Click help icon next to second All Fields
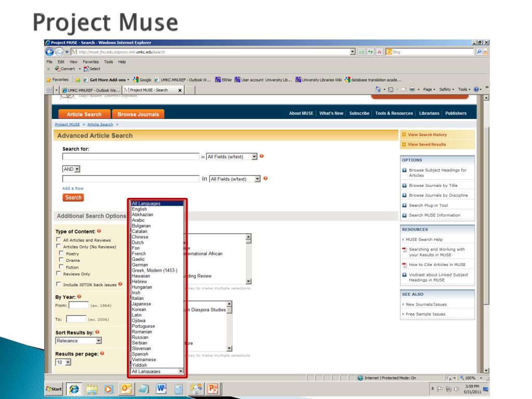 point(265,178)
